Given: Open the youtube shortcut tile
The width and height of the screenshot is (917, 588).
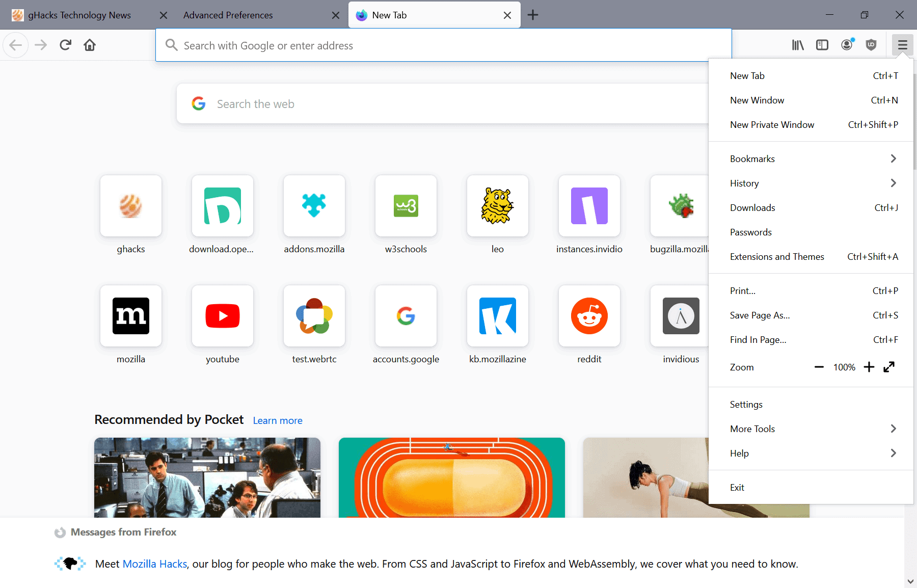Looking at the screenshot, I should (222, 316).
